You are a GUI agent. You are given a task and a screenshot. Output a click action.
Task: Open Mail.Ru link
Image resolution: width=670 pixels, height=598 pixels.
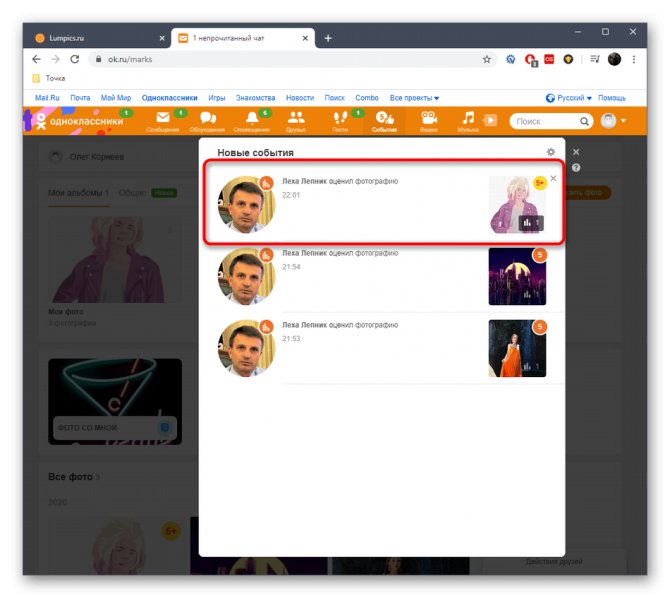click(47, 98)
